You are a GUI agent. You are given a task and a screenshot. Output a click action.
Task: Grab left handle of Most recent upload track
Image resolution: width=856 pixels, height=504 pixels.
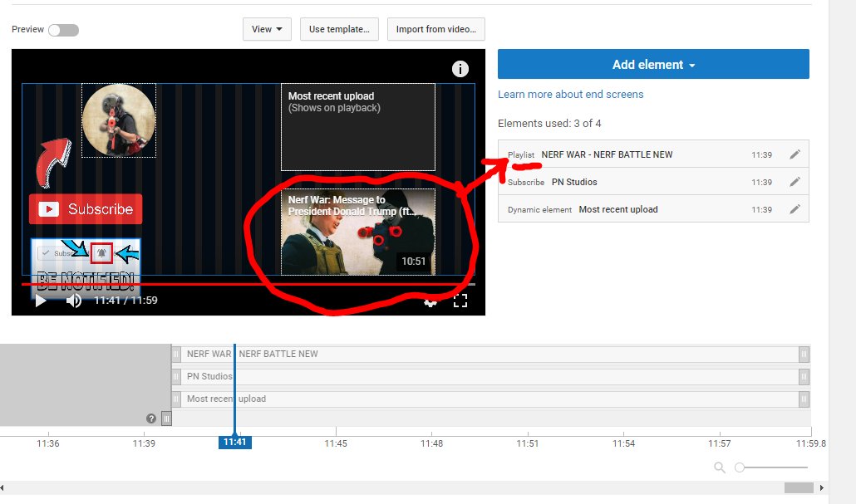pyautogui.click(x=176, y=399)
